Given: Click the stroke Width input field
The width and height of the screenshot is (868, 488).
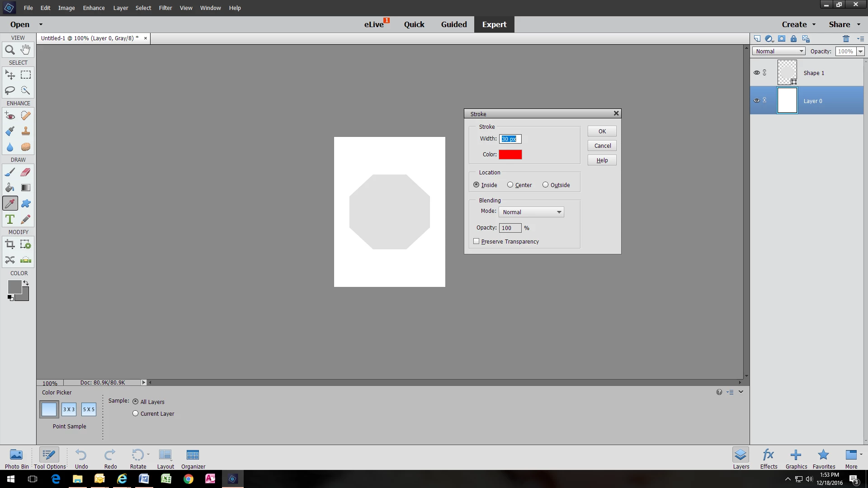Looking at the screenshot, I should click(x=510, y=139).
